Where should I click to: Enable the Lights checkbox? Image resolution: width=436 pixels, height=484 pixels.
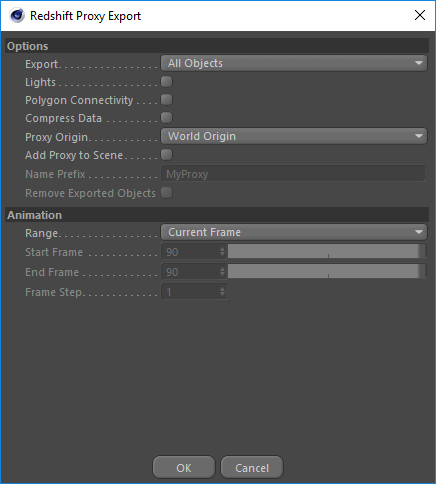click(166, 81)
